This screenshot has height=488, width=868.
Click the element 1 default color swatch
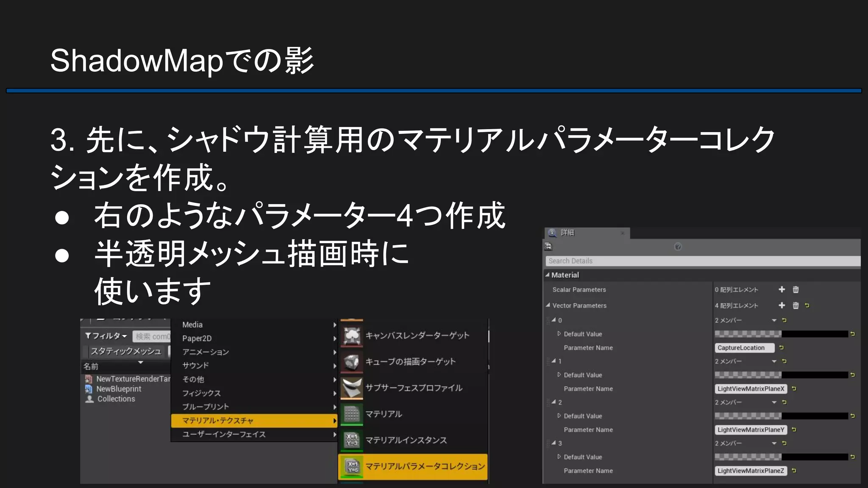[781, 375]
